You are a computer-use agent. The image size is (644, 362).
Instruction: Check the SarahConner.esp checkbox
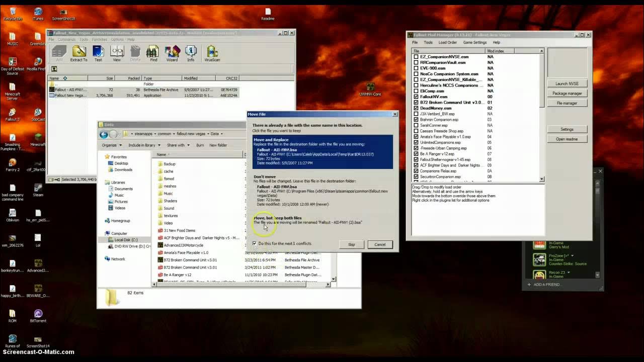pyautogui.click(x=416, y=125)
